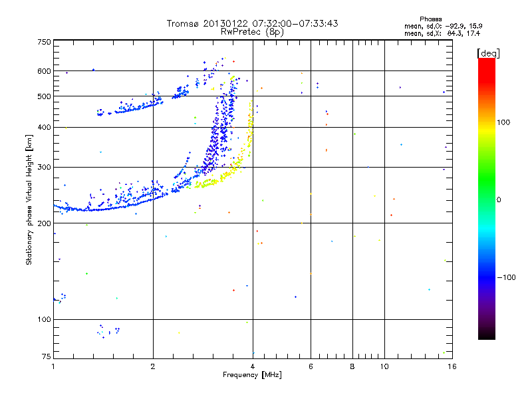Viewport: 532px width, 399px height.
Task: Click the '[deg]' colorbar unit label
Action: (x=488, y=53)
